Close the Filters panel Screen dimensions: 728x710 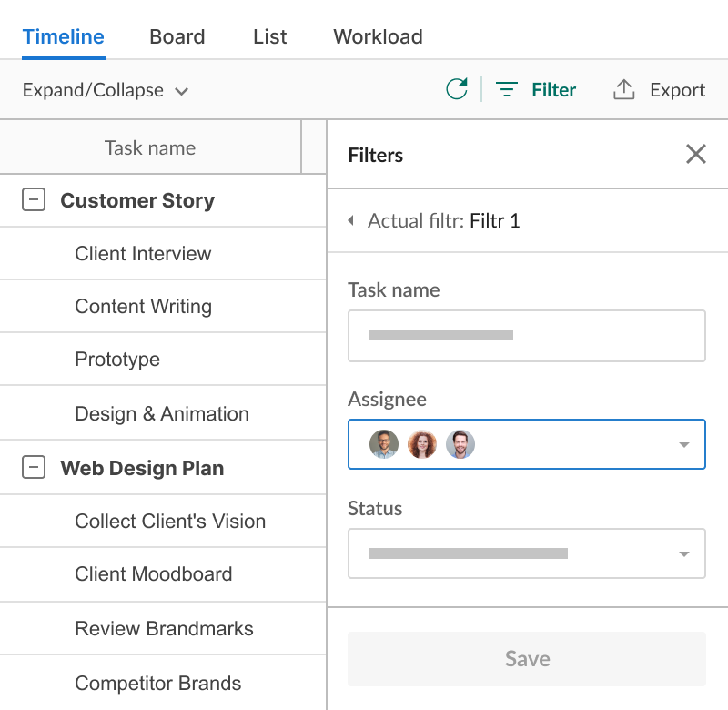[x=696, y=154]
